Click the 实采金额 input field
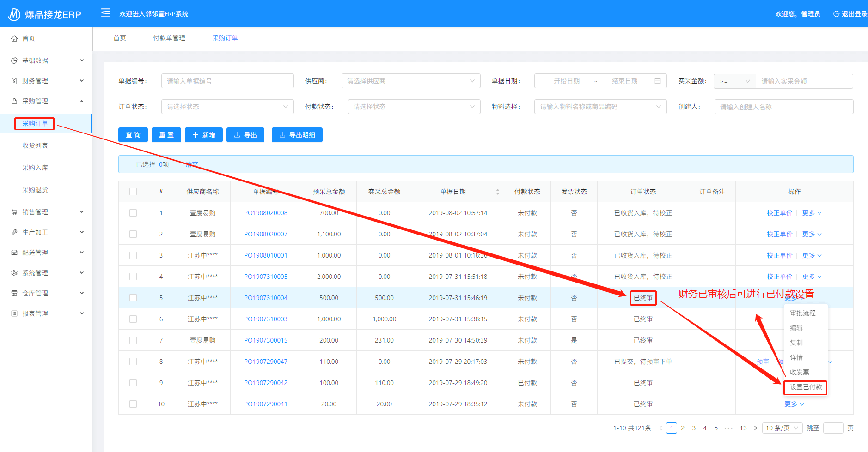 click(804, 81)
